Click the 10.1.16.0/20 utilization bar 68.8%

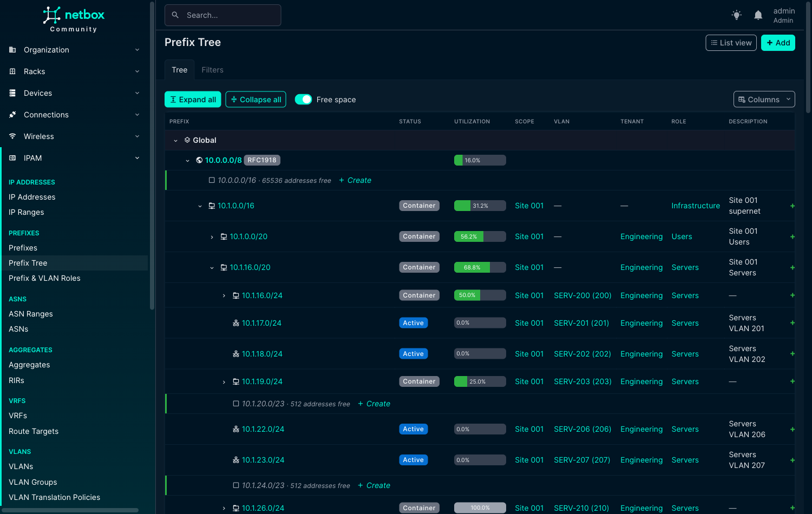(480, 267)
